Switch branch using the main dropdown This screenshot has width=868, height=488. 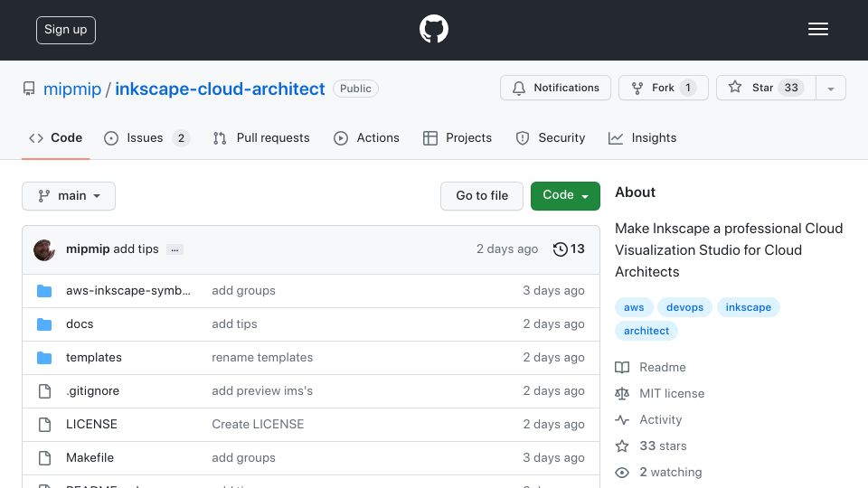point(69,196)
